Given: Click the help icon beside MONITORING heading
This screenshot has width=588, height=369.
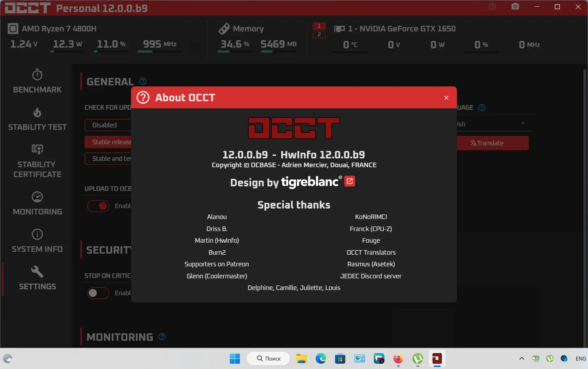Looking at the screenshot, I should point(162,337).
